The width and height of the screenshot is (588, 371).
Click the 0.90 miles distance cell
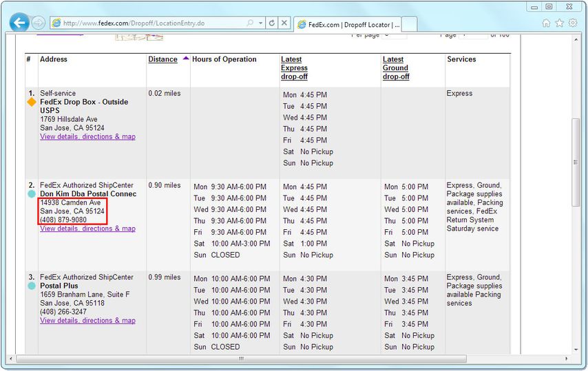[165, 185]
